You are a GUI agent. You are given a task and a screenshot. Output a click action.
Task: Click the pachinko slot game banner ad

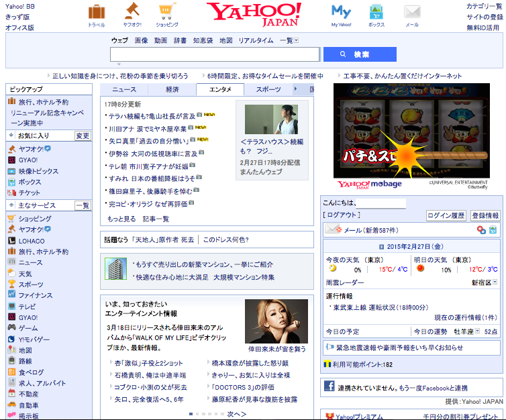tap(411, 131)
